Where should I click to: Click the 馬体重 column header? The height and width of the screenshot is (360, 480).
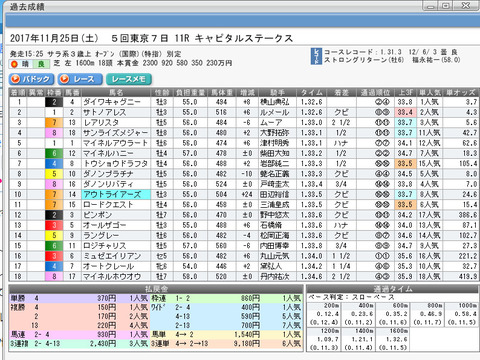tap(221, 92)
